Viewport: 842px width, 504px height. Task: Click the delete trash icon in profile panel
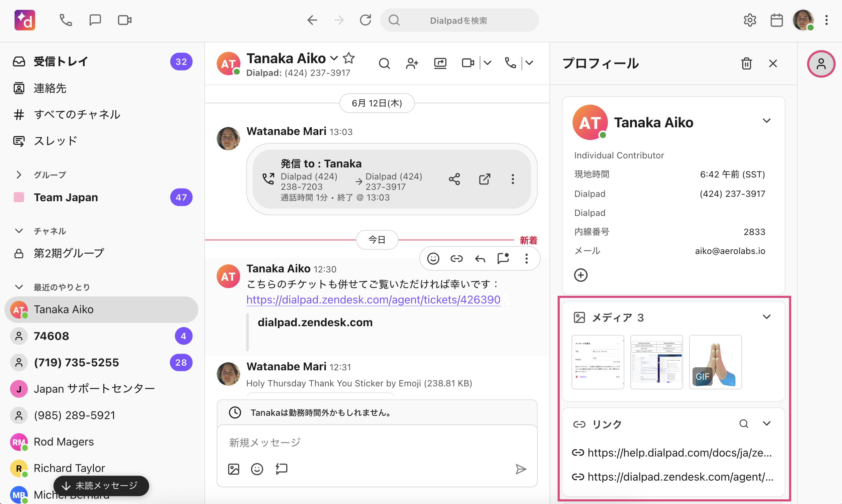pyautogui.click(x=746, y=64)
